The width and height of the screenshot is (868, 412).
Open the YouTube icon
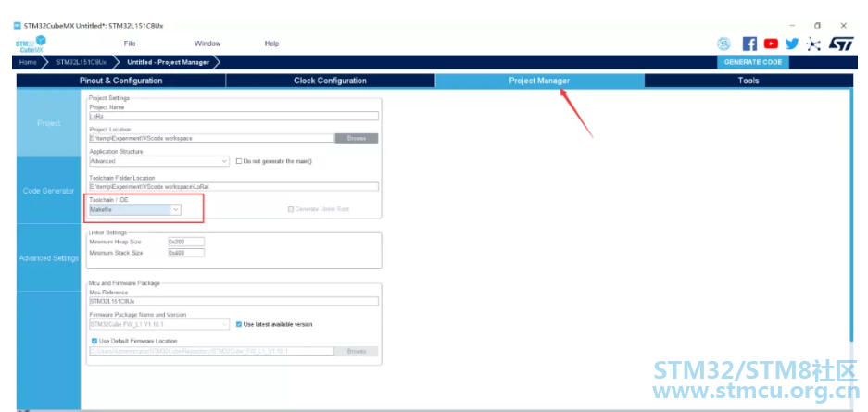click(x=771, y=44)
